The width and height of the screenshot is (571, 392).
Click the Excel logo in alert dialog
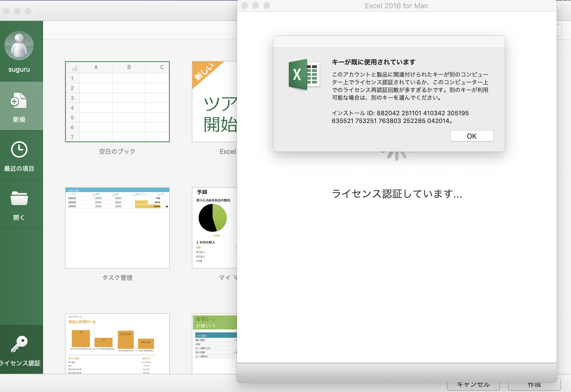pyautogui.click(x=304, y=74)
